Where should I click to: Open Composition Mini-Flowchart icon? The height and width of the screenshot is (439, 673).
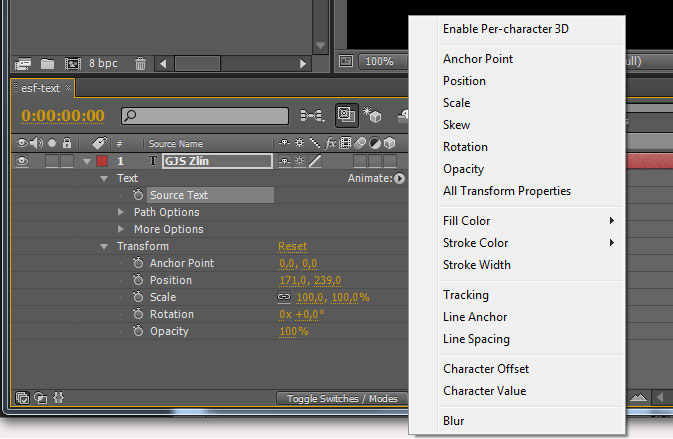pos(312,115)
